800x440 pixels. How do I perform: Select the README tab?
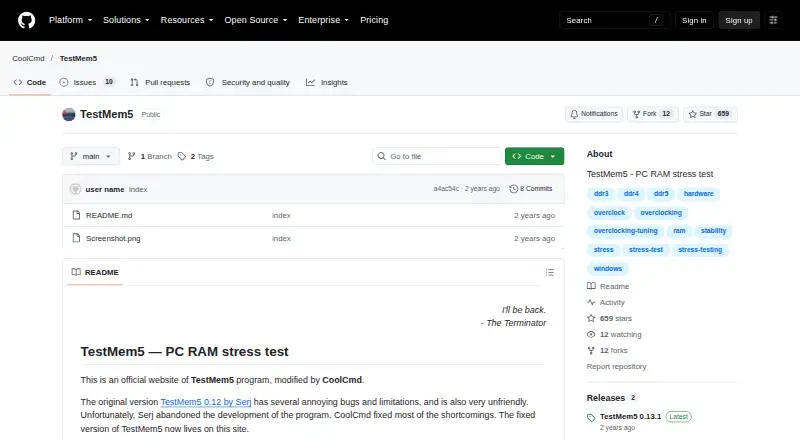click(95, 272)
